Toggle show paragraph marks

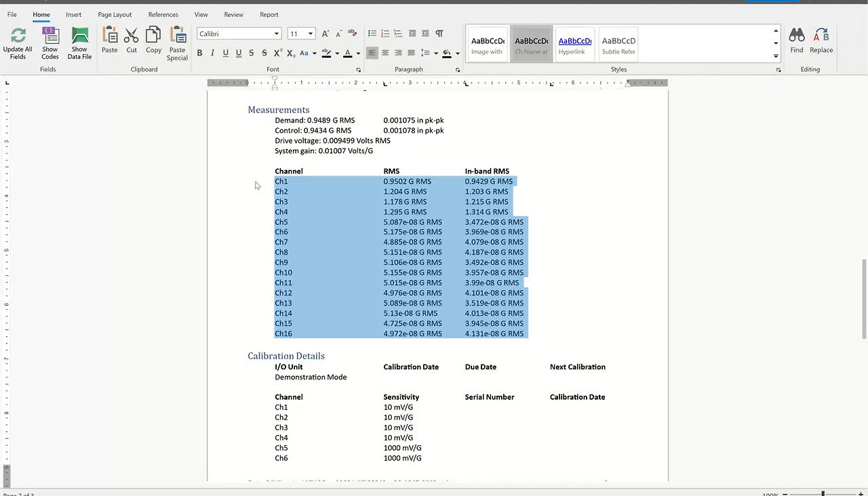click(x=439, y=33)
